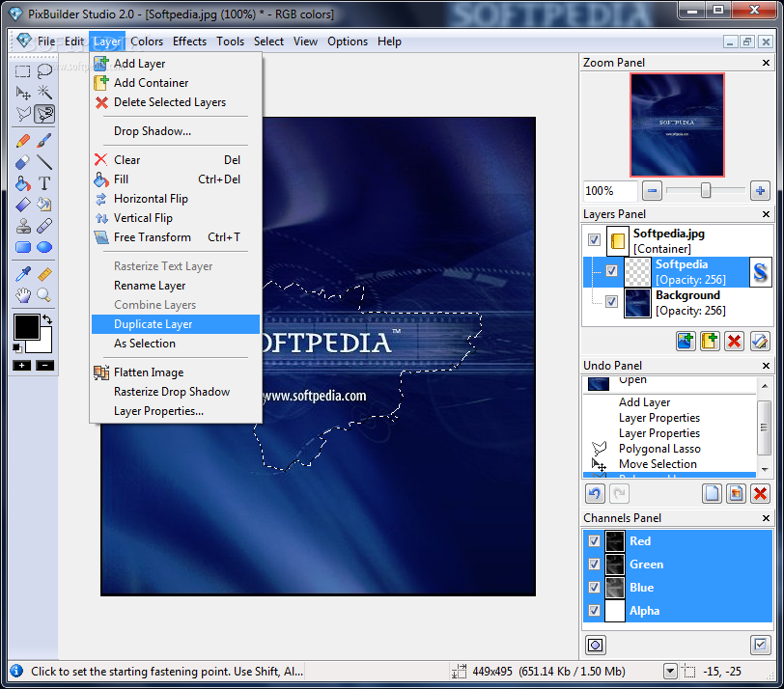
Task: Click the plus button below color swatches
Action: tap(22, 365)
